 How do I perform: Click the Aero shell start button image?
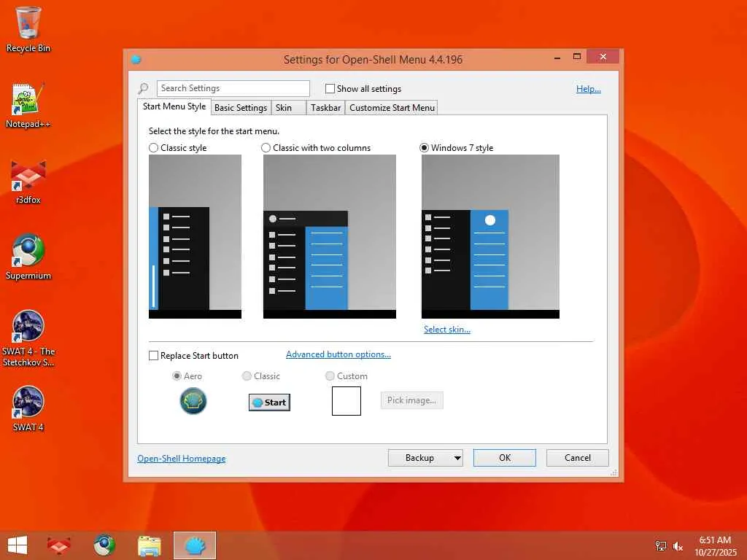pos(193,400)
